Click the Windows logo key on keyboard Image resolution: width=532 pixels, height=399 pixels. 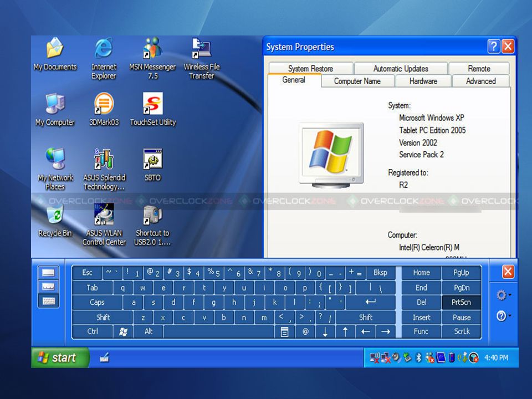click(x=123, y=331)
